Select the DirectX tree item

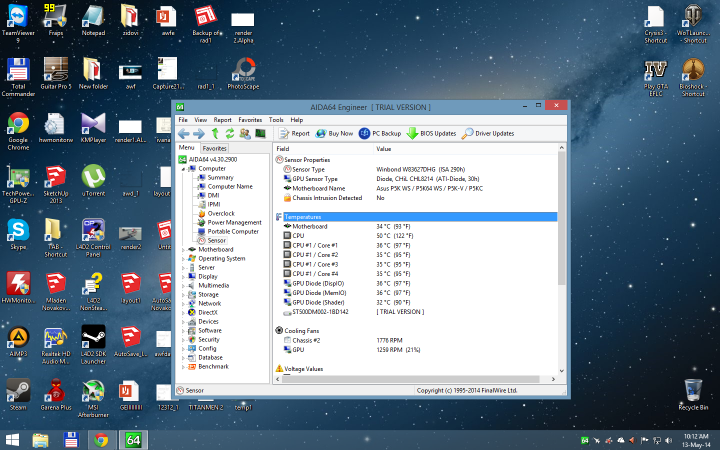click(208, 313)
